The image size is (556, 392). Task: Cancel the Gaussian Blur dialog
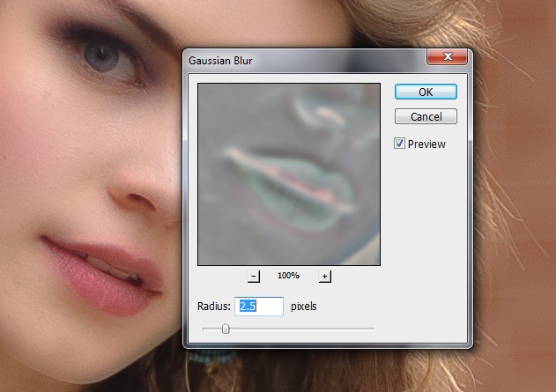[x=426, y=116]
